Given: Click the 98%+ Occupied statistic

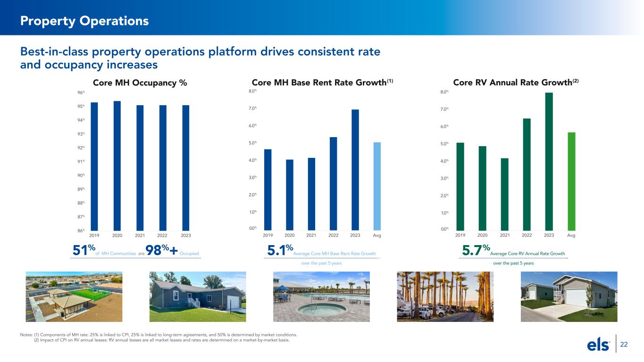Looking at the screenshot, I should (x=162, y=251).
